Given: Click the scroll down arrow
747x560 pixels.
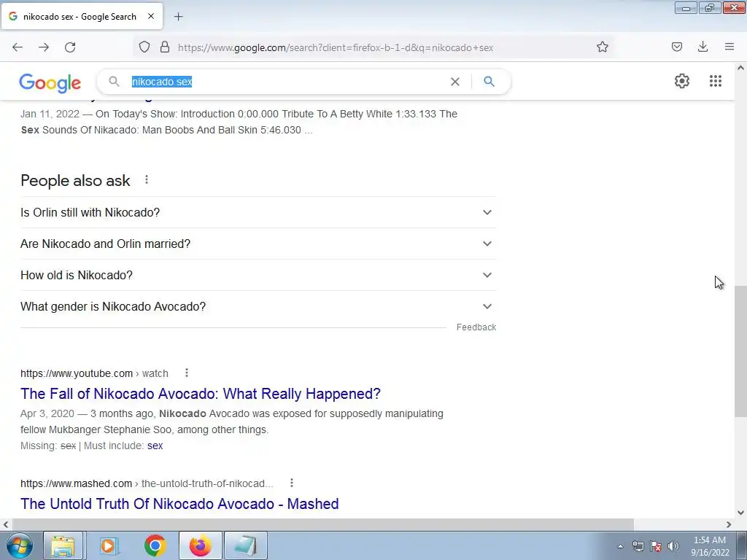Looking at the screenshot, I should pos(741,513).
